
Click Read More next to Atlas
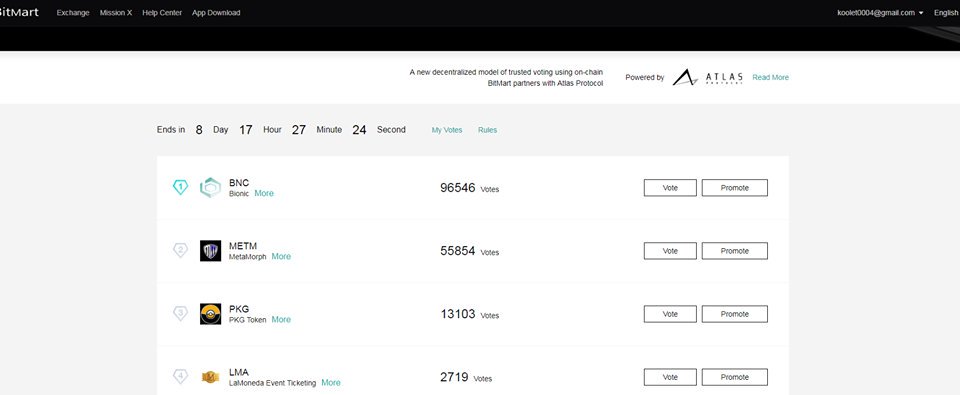point(770,78)
